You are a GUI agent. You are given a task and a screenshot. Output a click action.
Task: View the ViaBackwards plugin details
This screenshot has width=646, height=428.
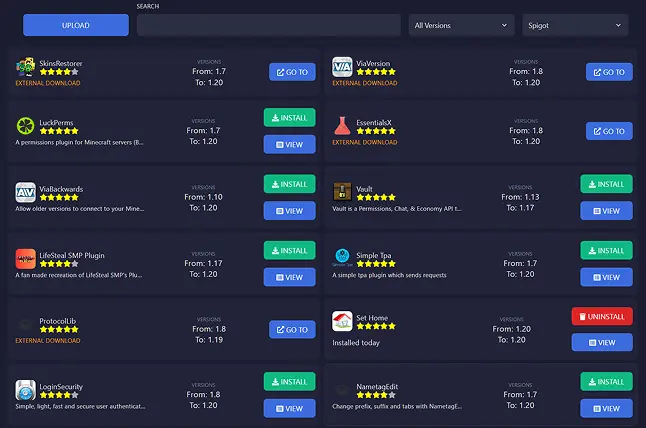click(290, 211)
